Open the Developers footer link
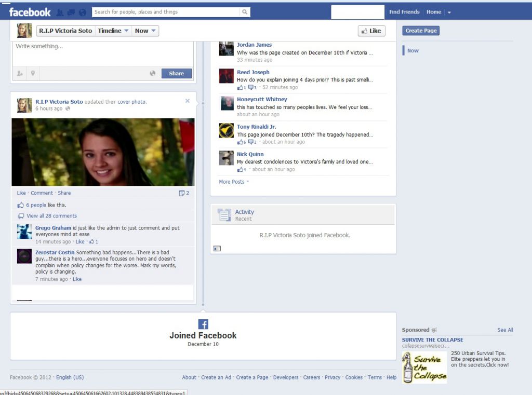This screenshot has height=395, width=532. click(x=286, y=377)
